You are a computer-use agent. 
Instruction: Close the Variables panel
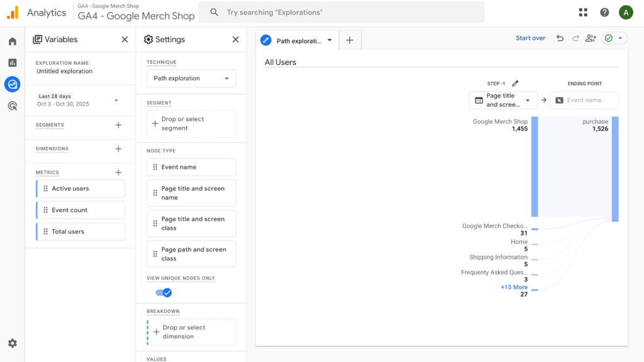125,40
